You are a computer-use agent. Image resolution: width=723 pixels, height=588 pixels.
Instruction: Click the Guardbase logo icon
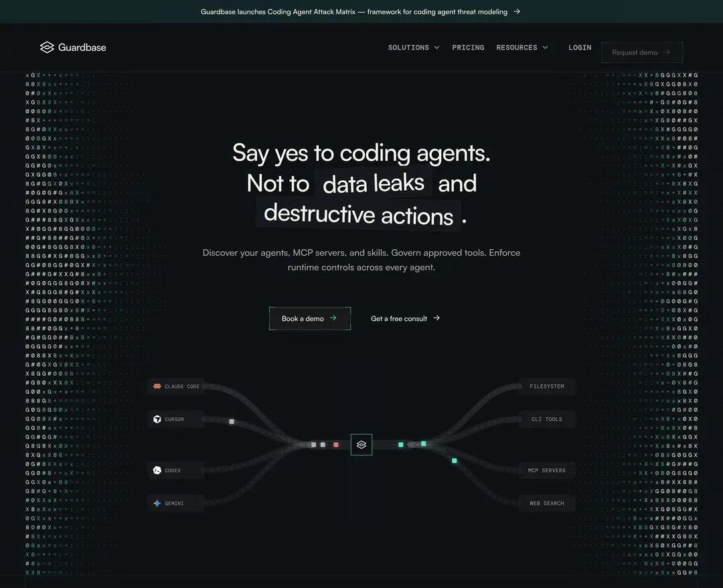pos(47,47)
